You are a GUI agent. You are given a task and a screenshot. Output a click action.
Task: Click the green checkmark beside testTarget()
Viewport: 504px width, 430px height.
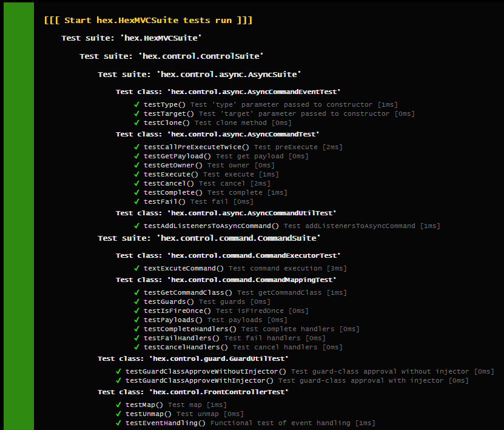pyautogui.click(x=136, y=113)
